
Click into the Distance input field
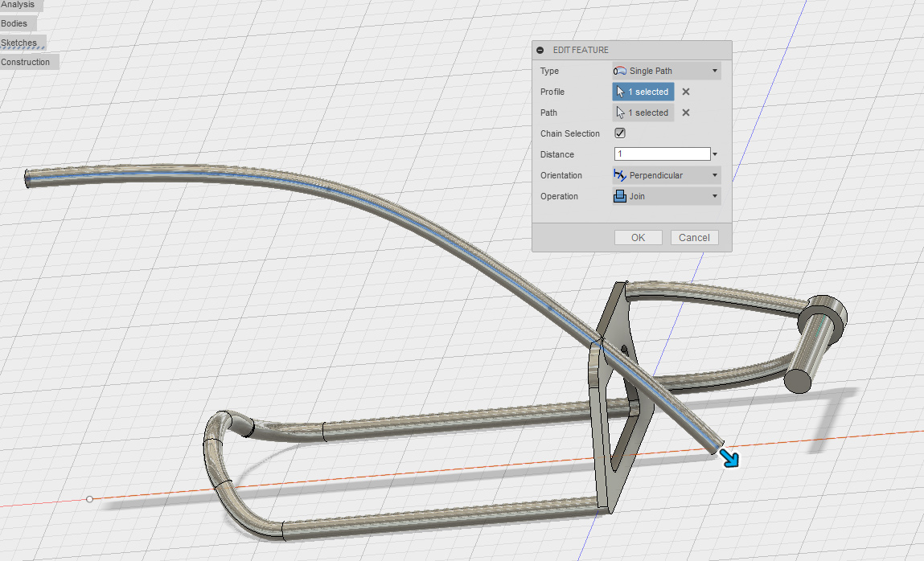pos(662,154)
